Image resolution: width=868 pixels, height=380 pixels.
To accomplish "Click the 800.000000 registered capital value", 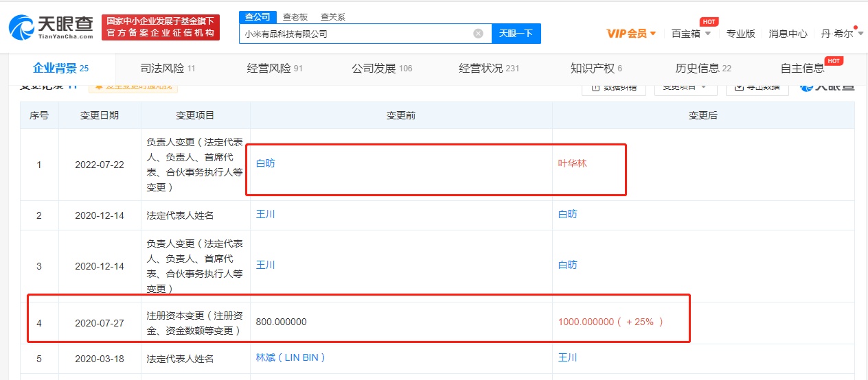I will 281,322.
